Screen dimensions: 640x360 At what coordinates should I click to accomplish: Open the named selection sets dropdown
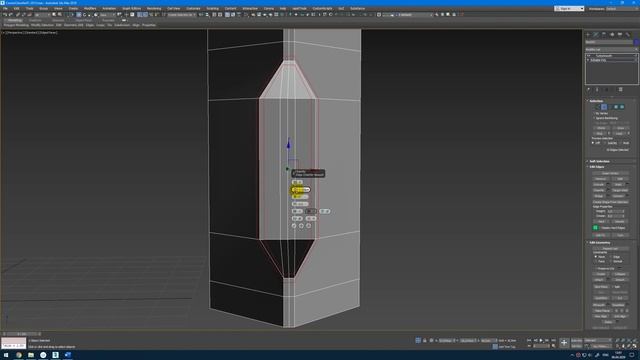click(182, 15)
